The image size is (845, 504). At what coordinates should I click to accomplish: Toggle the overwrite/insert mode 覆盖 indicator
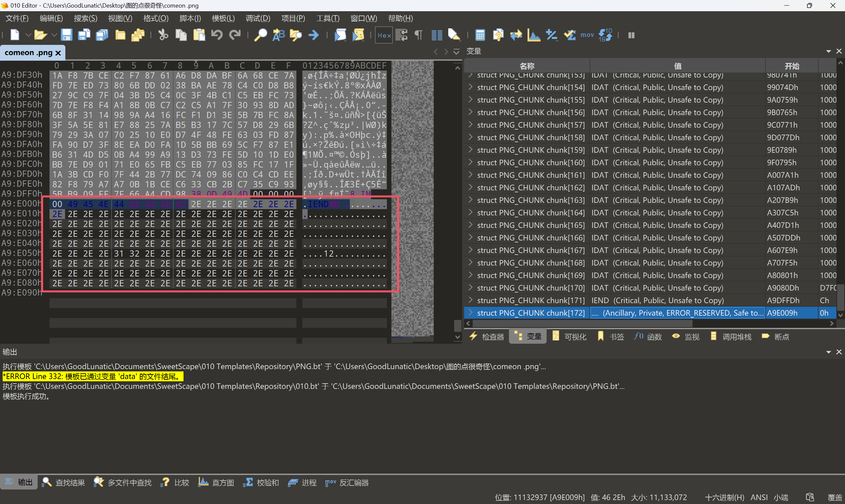tap(835, 497)
